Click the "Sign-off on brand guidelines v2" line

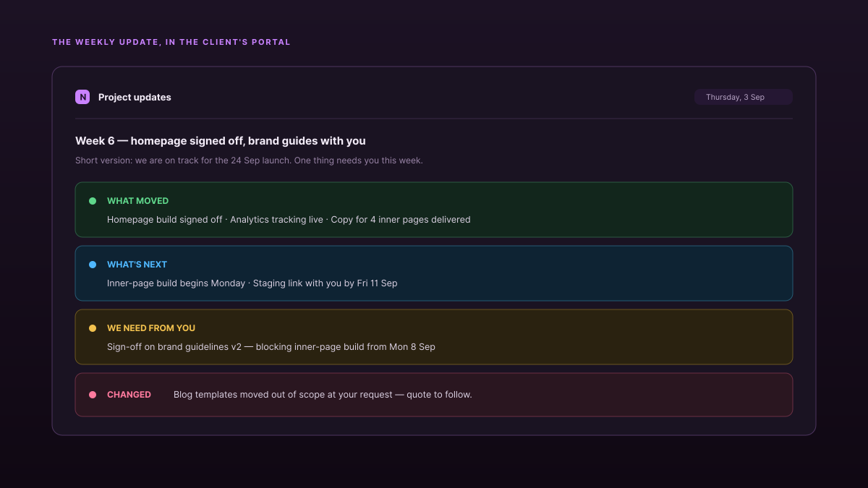tap(271, 346)
